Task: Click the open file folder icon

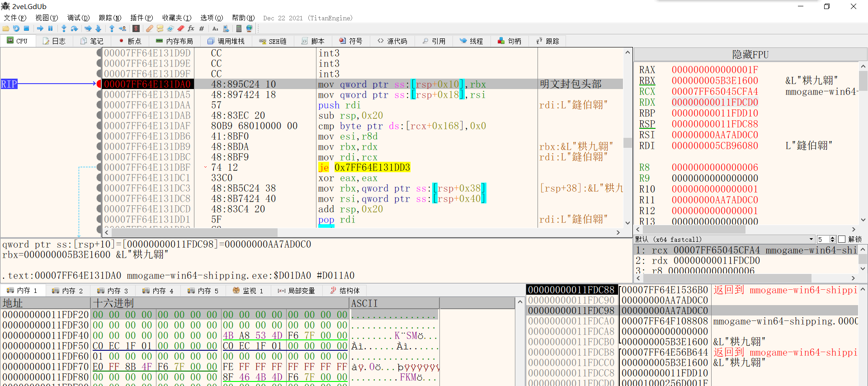Action: click(6, 28)
